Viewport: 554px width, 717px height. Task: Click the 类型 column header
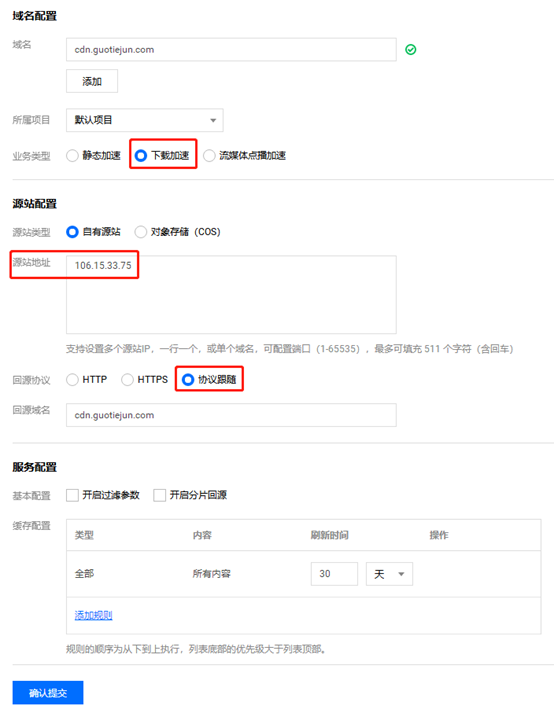tap(84, 535)
